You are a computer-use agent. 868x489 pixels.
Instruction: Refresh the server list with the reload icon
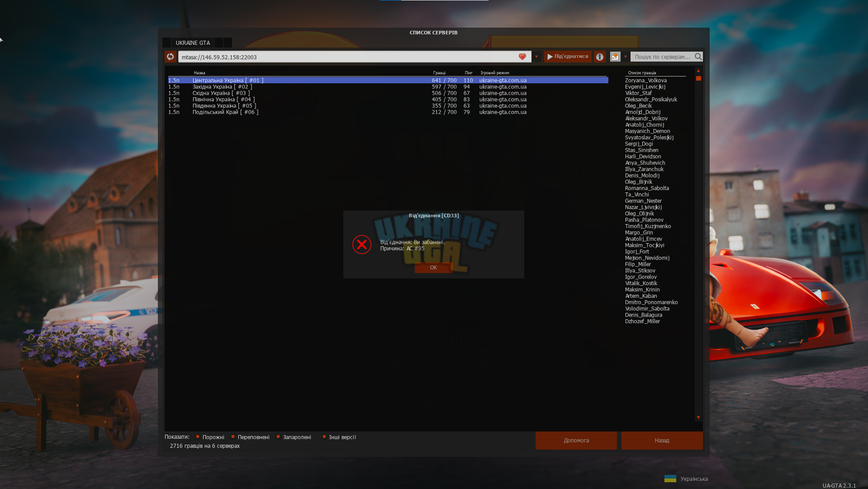point(171,57)
